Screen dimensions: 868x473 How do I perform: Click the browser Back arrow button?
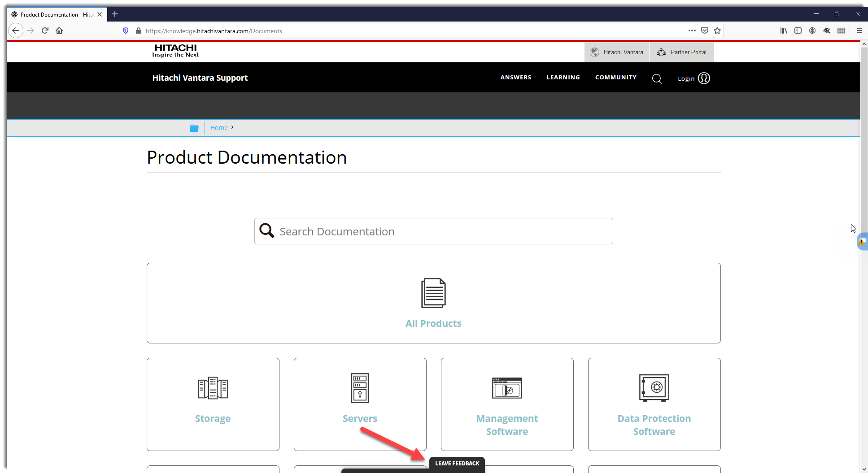click(16, 30)
